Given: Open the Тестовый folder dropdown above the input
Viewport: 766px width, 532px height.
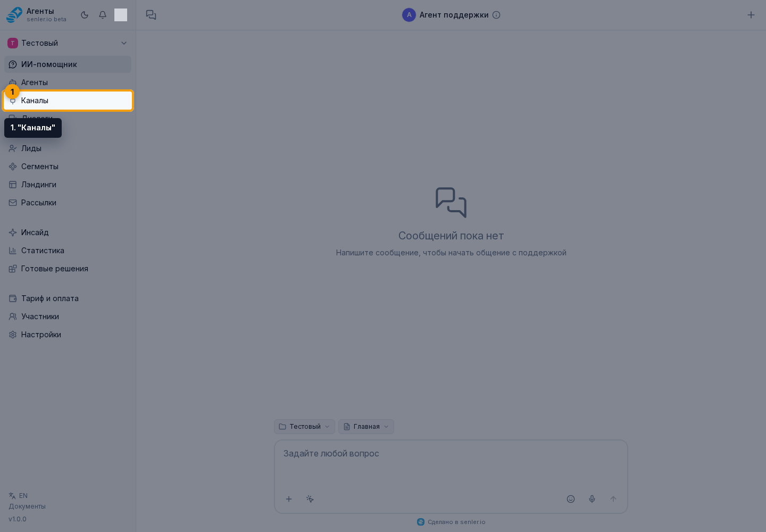Looking at the screenshot, I should [x=304, y=427].
